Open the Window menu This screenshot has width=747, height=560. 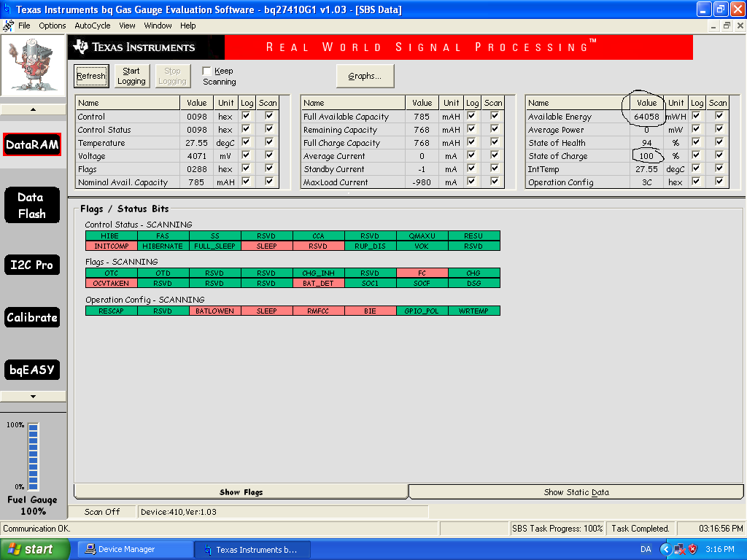(x=158, y=26)
